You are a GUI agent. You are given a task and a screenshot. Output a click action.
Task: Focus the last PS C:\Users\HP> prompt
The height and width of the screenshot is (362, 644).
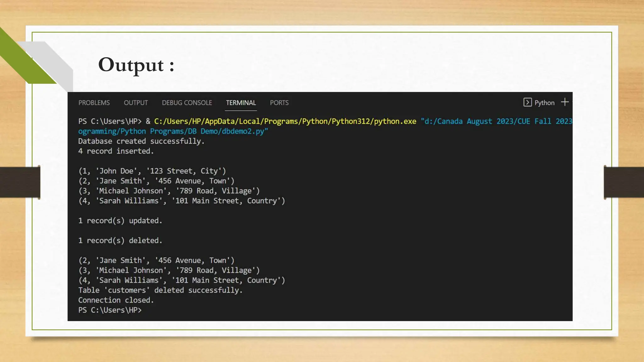pos(110,310)
